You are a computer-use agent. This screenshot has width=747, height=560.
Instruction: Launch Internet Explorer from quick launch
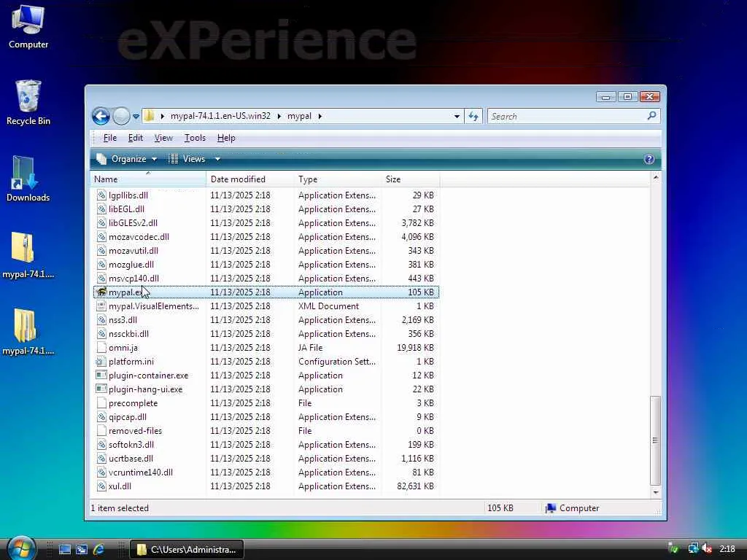point(98,550)
